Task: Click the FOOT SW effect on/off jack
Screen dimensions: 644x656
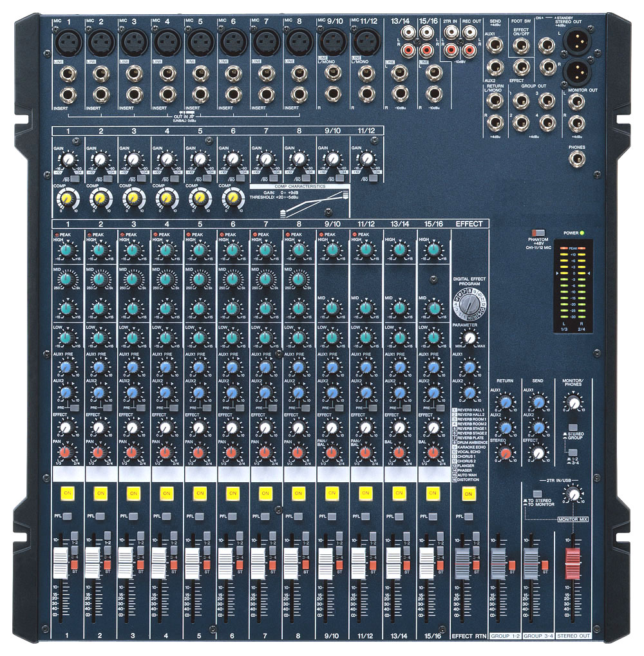Action: pyautogui.click(x=522, y=46)
